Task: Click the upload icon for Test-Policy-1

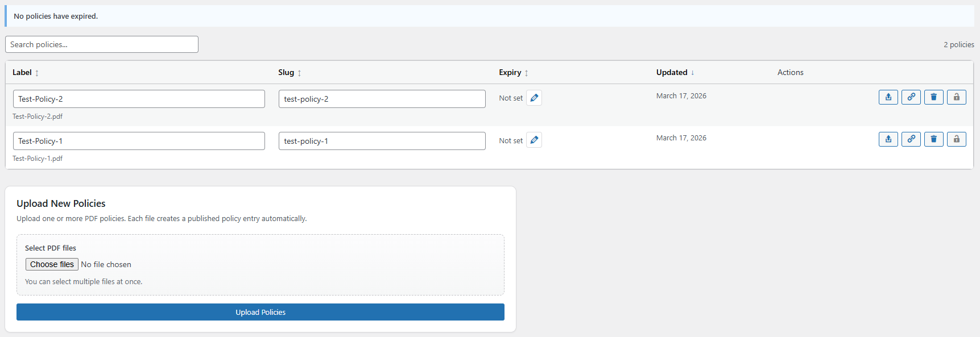Action: (888, 139)
